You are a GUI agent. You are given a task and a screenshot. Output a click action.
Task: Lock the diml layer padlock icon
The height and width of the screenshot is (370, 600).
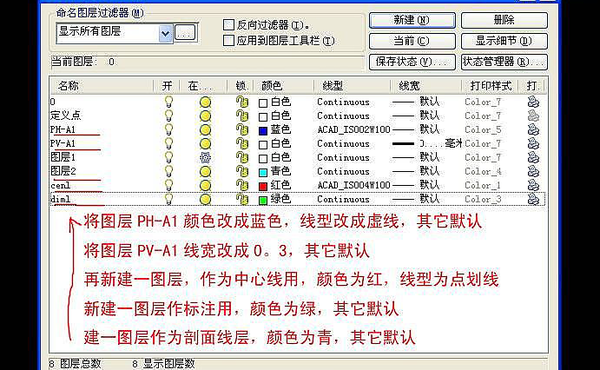(x=242, y=199)
